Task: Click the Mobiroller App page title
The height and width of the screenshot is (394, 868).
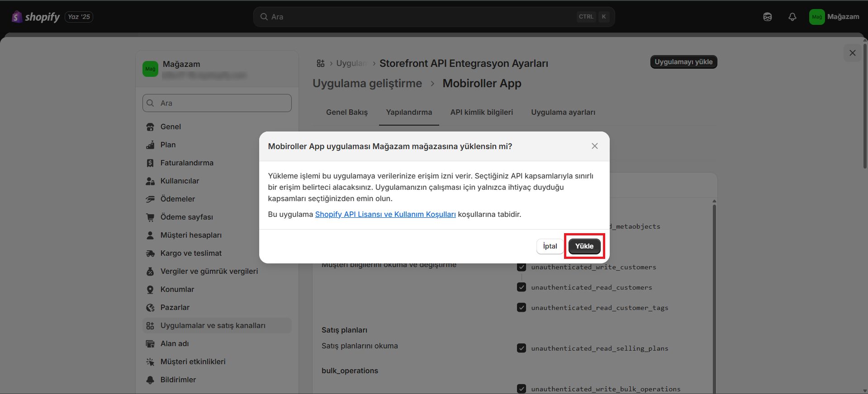Action: pyautogui.click(x=482, y=84)
